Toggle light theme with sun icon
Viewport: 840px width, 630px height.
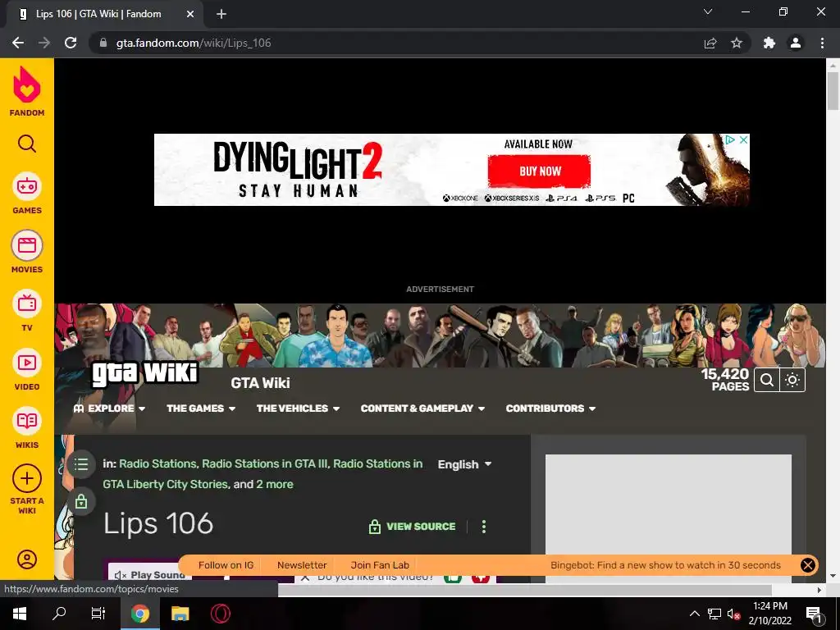click(x=792, y=380)
